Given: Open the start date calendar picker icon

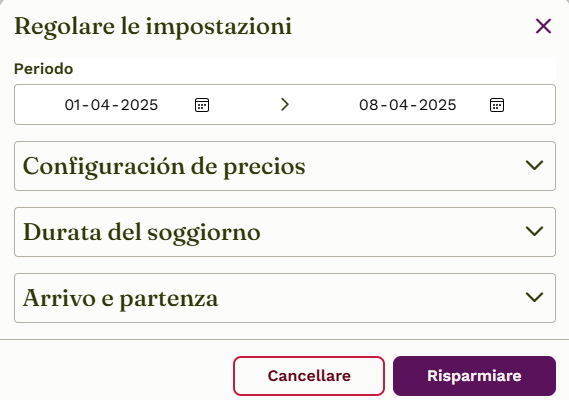Looking at the screenshot, I should [x=202, y=105].
